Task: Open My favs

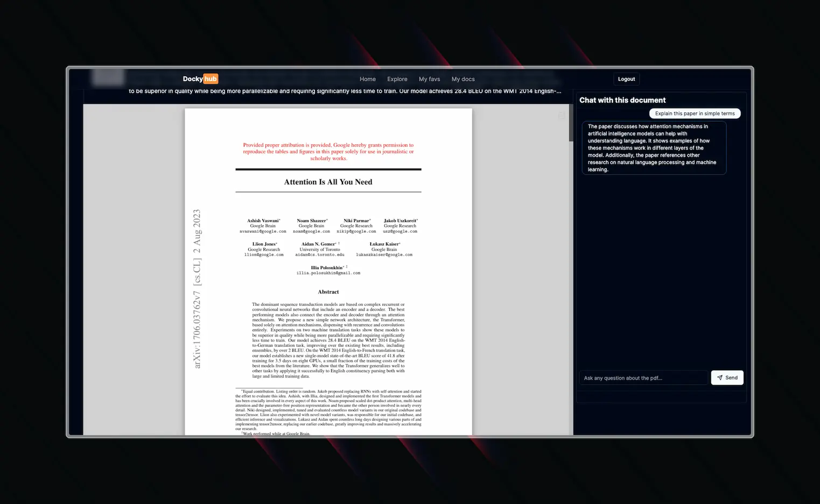Action: click(429, 79)
